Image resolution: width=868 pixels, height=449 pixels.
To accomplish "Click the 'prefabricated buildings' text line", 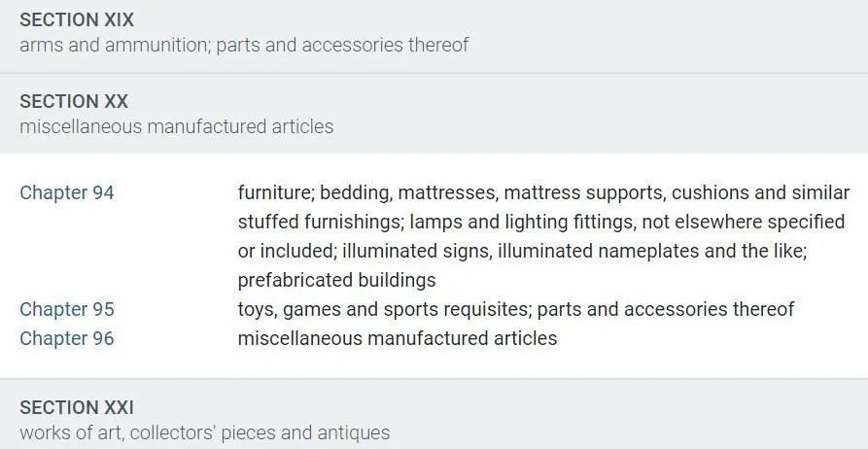I will pos(336,280).
